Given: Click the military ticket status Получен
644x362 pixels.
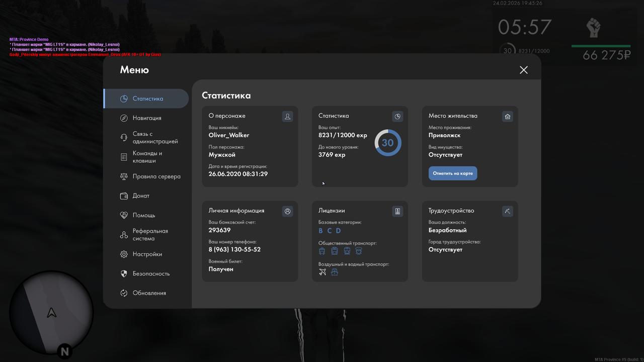Looking at the screenshot, I should 221,269.
